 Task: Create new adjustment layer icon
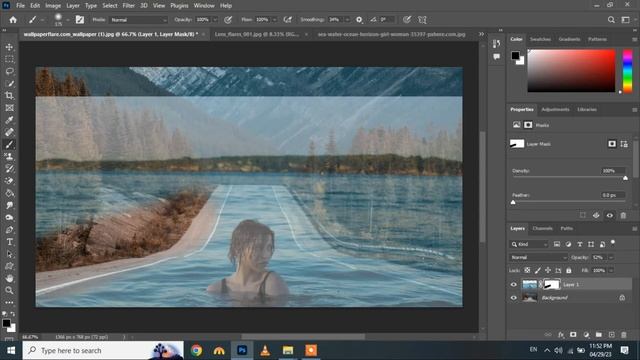click(586, 335)
